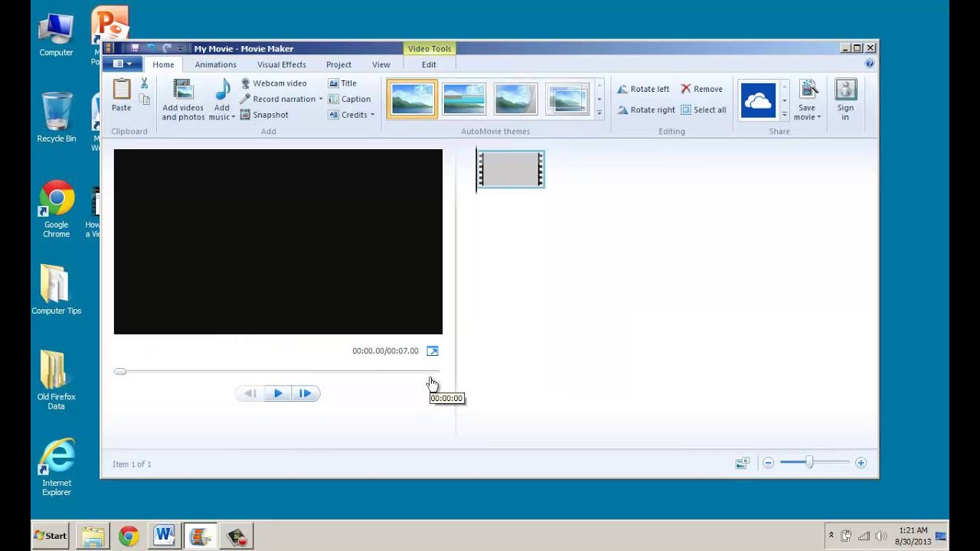The image size is (980, 551).
Task: Share movie to OneDrive cloud icon
Action: pyautogui.click(x=758, y=100)
